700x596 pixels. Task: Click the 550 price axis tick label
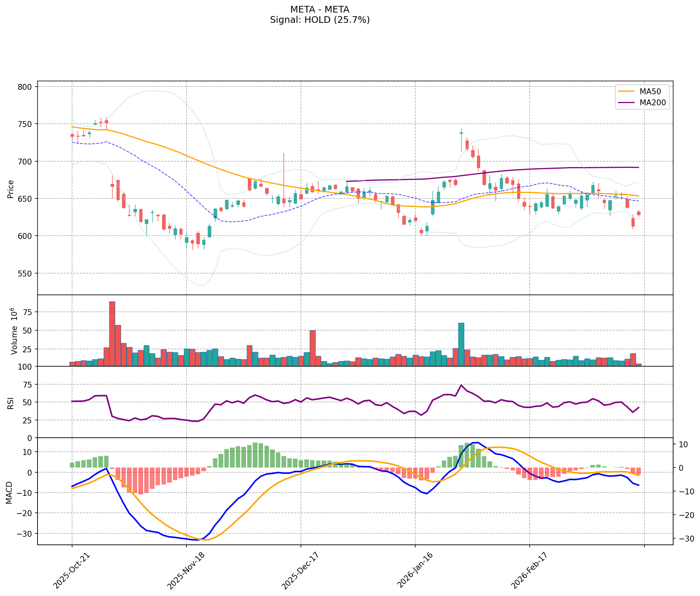click(x=26, y=274)
